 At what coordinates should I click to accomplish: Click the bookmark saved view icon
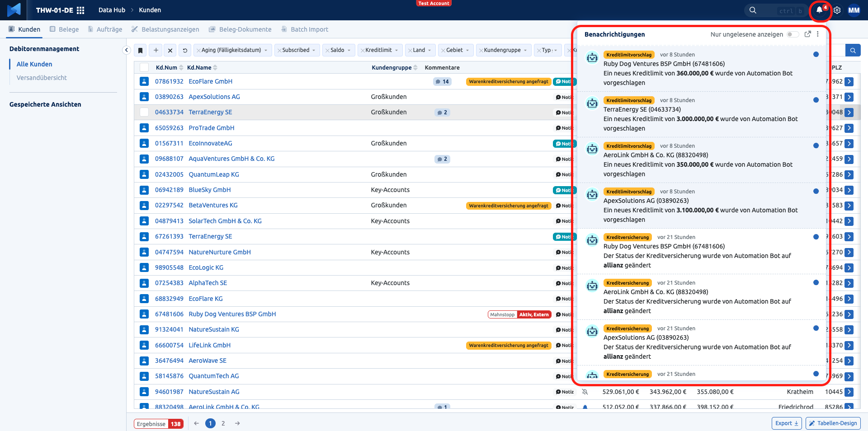click(140, 50)
